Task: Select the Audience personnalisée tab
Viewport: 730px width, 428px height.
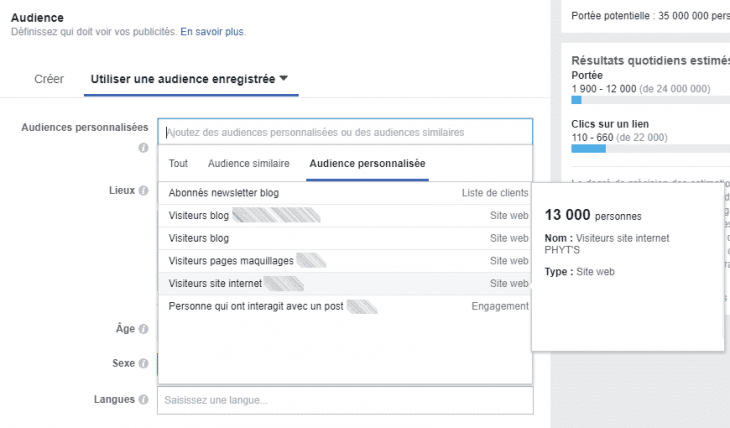Action: click(367, 163)
